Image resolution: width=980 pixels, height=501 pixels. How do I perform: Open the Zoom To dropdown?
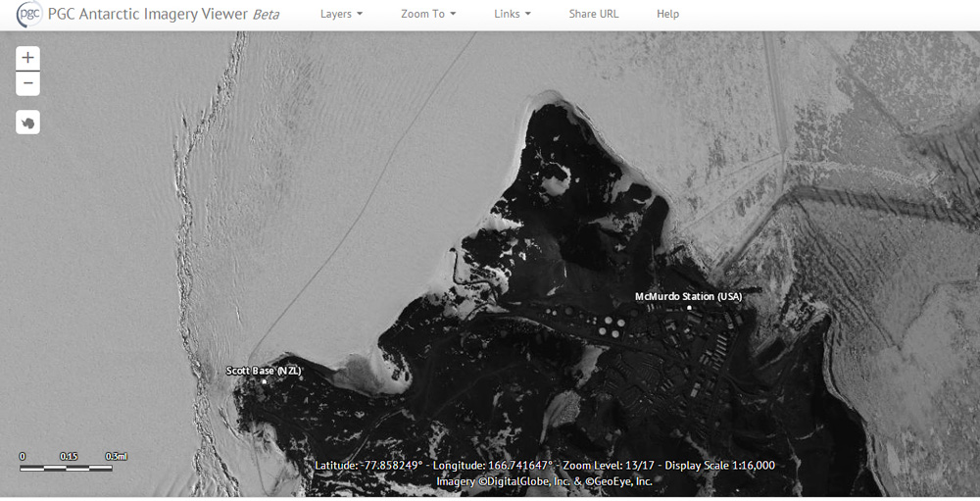click(428, 15)
